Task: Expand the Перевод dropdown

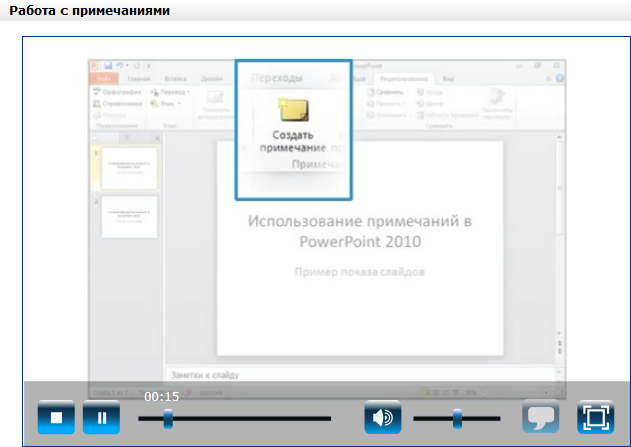Action: coord(170,92)
